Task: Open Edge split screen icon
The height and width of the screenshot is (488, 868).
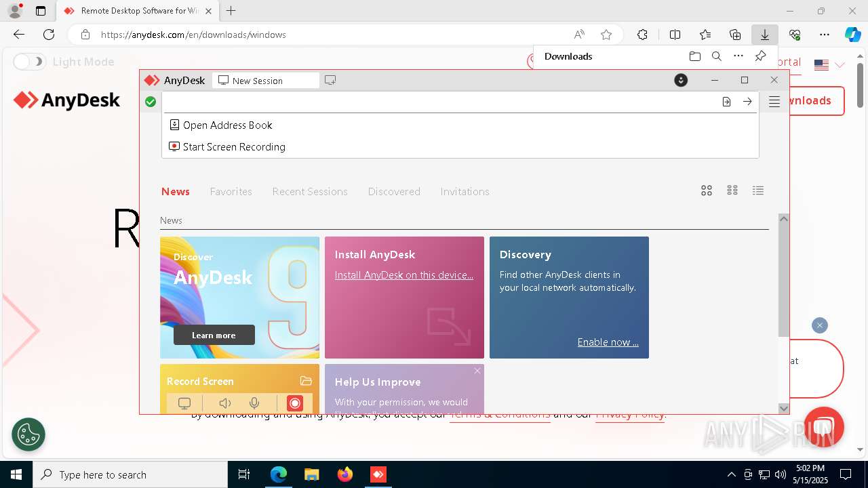Action: point(675,35)
